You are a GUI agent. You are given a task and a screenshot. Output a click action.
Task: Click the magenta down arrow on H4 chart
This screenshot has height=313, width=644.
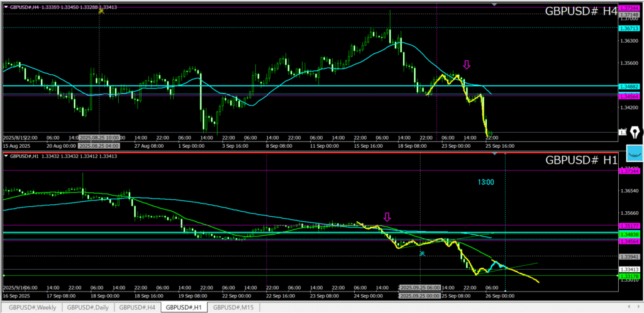pyautogui.click(x=466, y=64)
